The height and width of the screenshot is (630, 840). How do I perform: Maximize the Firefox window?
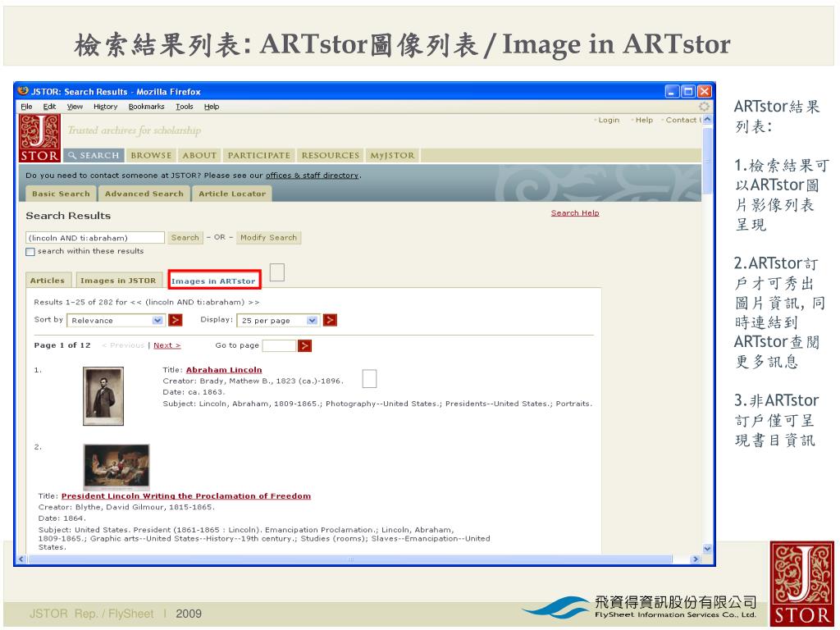coord(688,91)
